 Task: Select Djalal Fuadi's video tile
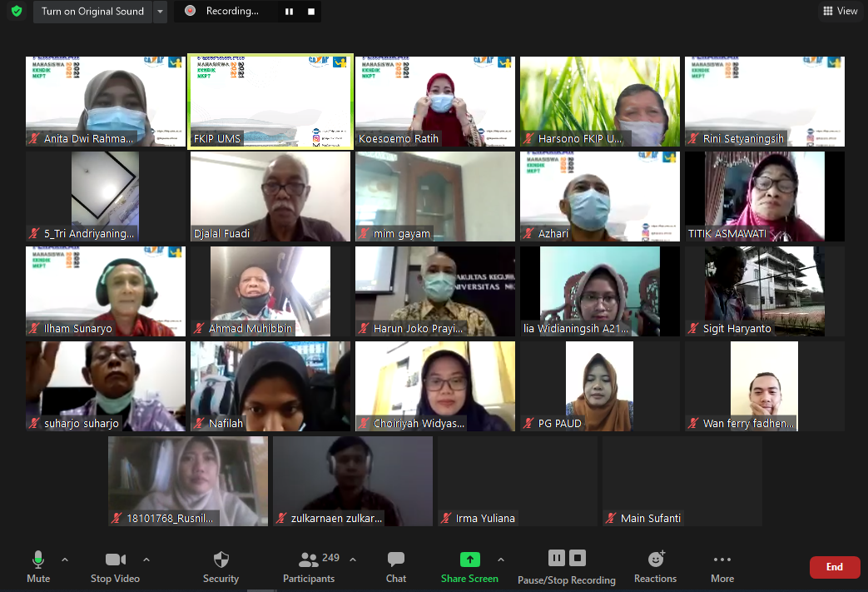(x=270, y=197)
